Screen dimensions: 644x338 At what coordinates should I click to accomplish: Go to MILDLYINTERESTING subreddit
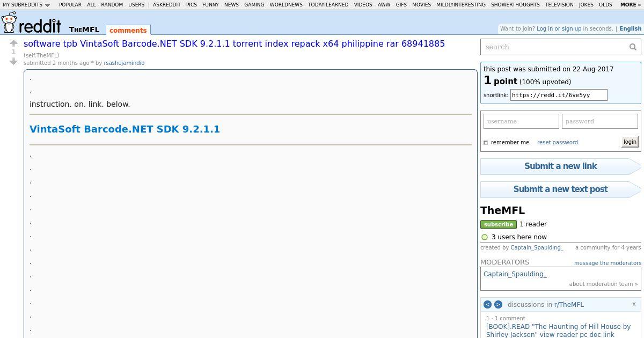(460, 5)
